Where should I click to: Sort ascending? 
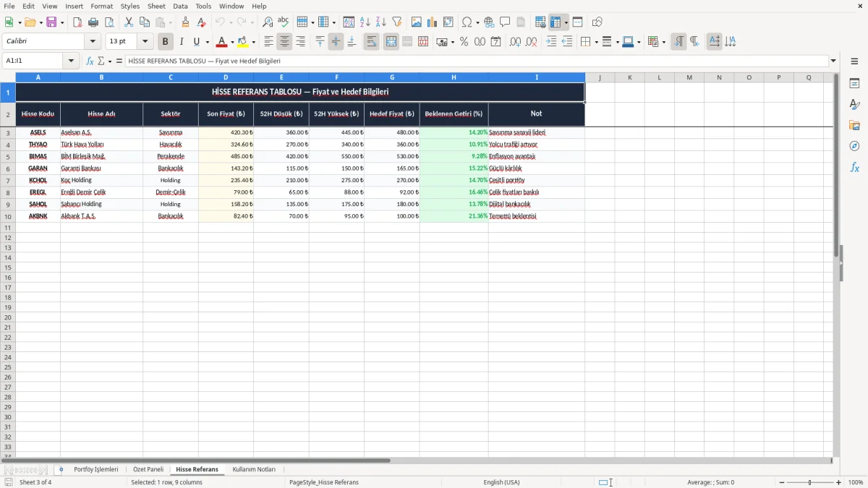pyautogui.click(x=365, y=22)
